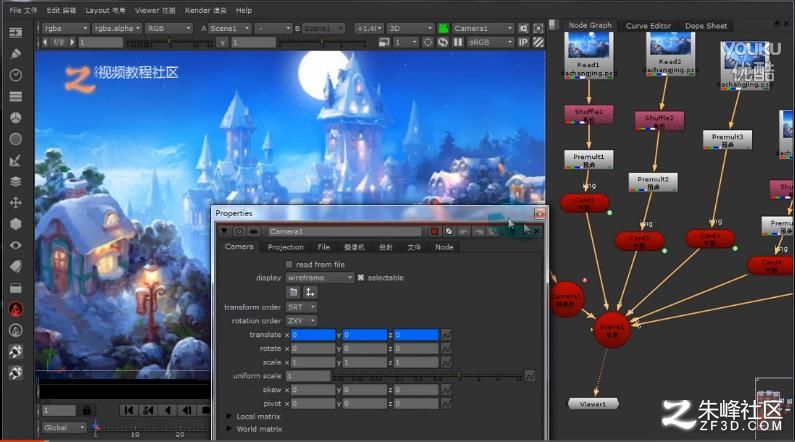Click the red node color square in Camera1 header
This screenshot has height=442, width=795.
pyautogui.click(x=435, y=232)
